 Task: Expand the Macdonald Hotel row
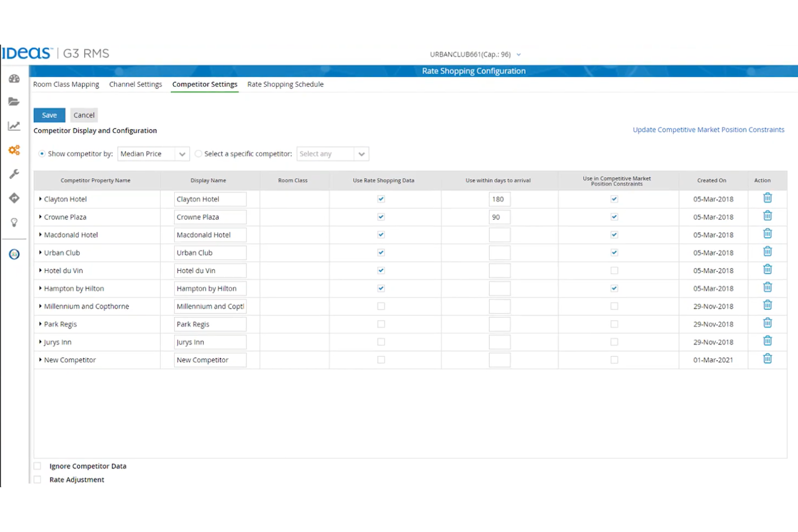40,234
